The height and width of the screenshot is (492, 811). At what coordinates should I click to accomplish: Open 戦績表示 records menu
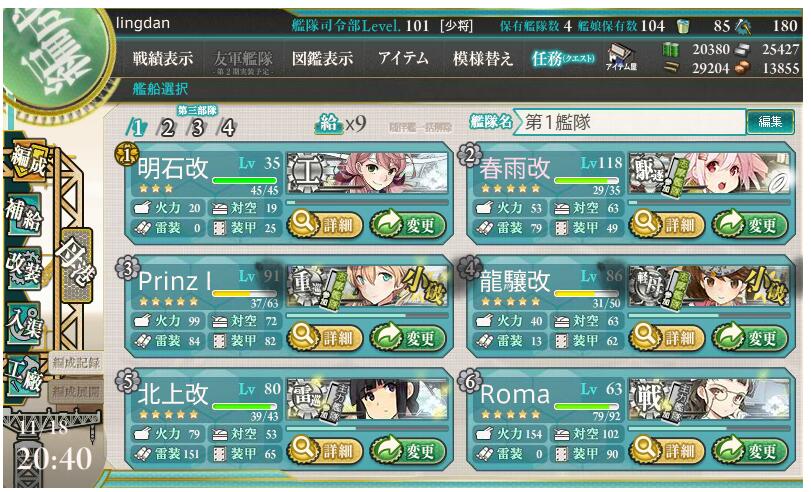(162, 58)
